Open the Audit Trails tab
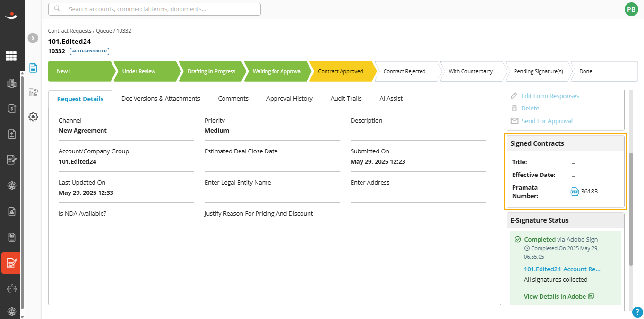644x319 pixels. click(x=346, y=99)
